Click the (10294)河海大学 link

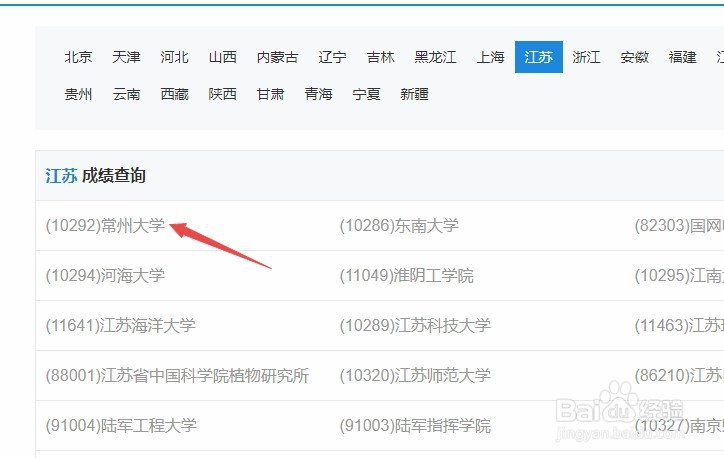(x=105, y=276)
